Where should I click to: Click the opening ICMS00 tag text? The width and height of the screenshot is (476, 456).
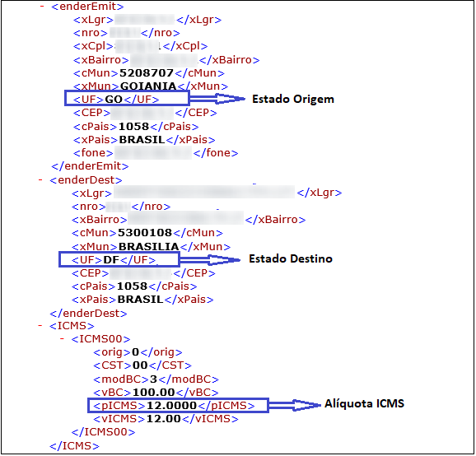[100, 339]
